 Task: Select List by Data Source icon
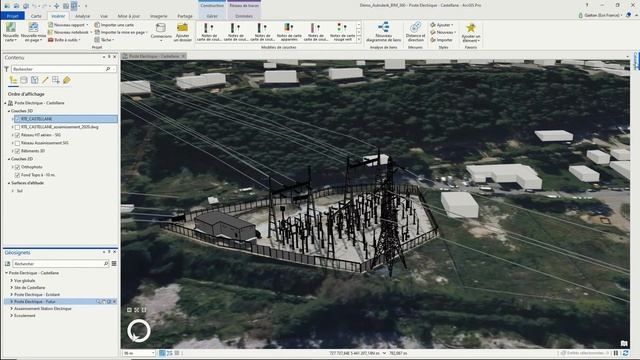click(24, 80)
